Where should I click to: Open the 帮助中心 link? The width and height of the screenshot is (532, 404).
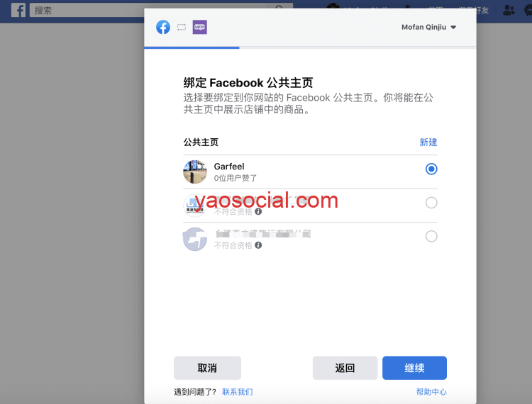click(x=431, y=392)
